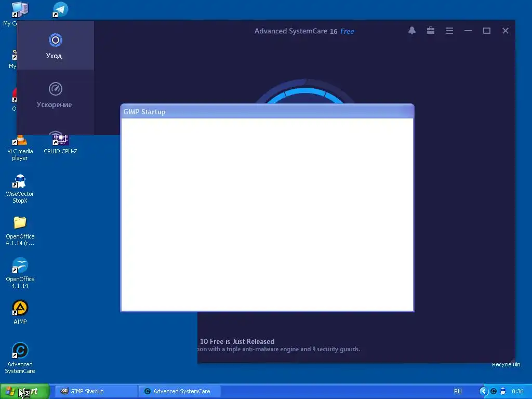
Task: Switch to GIMP Startup taskbar button
Action: pyautogui.click(x=96, y=391)
